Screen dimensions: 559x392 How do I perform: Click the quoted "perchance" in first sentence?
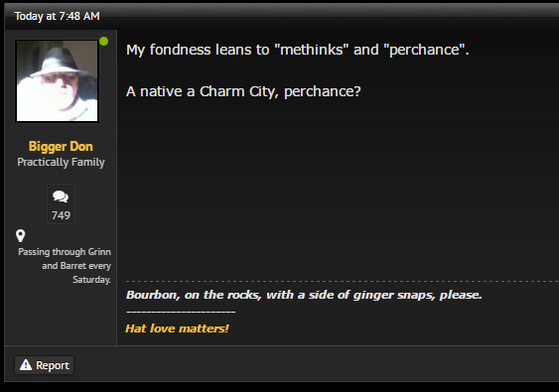[426, 50]
